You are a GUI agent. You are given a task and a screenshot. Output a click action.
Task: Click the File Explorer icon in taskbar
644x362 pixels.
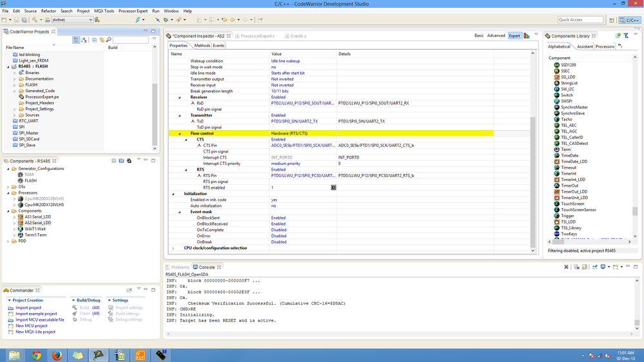14,355
